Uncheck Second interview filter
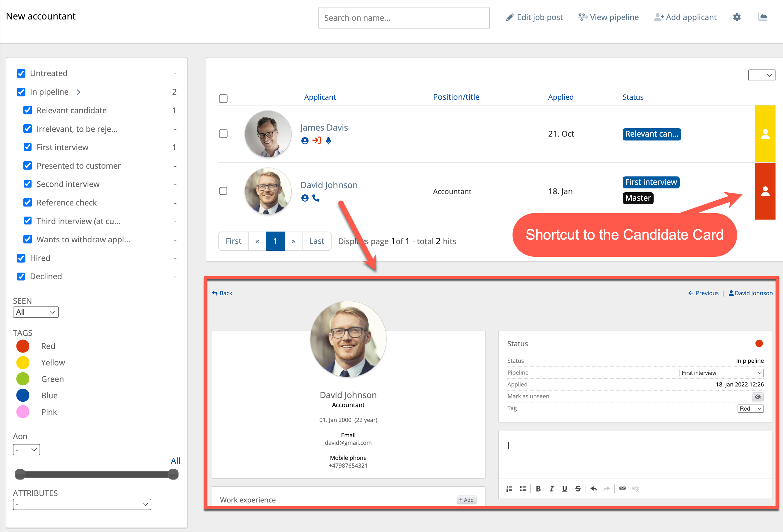Viewport: 783px width, 532px height. click(x=28, y=184)
